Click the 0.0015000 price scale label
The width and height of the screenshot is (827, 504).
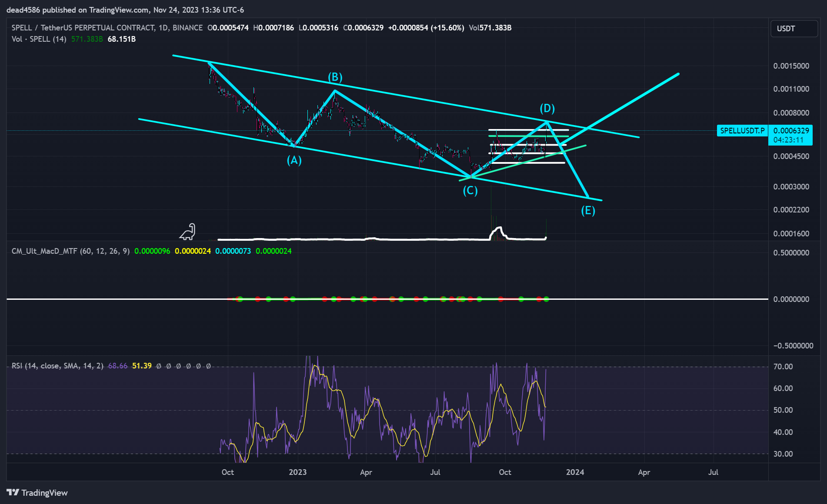click(x=791, y=66)
